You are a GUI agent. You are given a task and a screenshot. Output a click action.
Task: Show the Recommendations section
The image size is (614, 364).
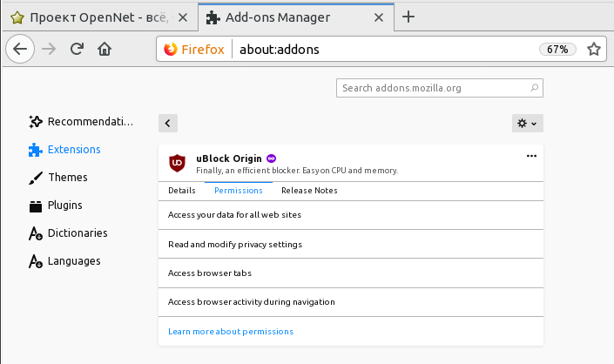pyautogui.click(x=91, y=122)
